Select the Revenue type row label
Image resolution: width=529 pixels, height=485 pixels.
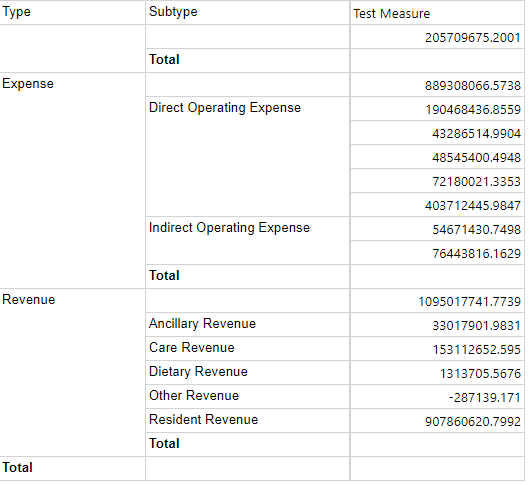pos(28,299)
